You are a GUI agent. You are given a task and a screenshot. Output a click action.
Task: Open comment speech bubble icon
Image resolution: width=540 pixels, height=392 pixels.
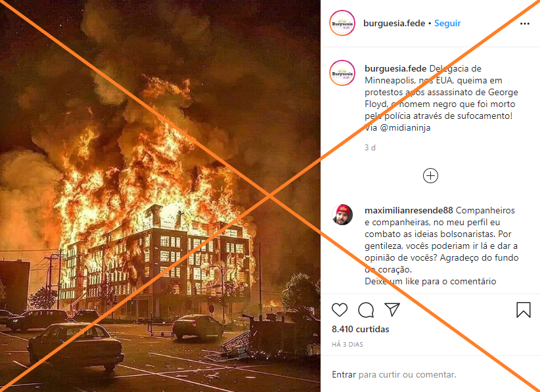click(366, 310)
